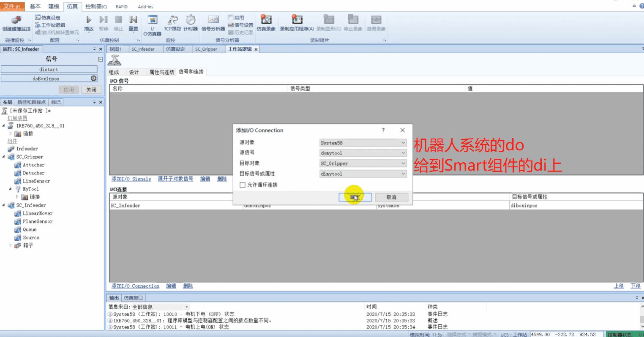Click the 关闭 button in properties panel
Viewport: 644px width, 337px height.
click(x=91, y=90)
